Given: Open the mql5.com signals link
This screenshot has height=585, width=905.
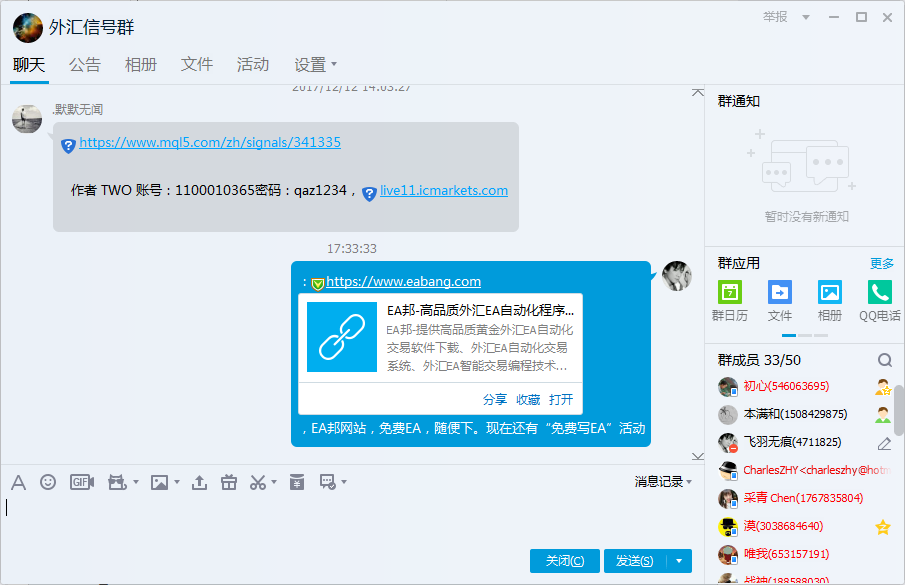Looking at the screenshot, I should click(x=210, y=142).
